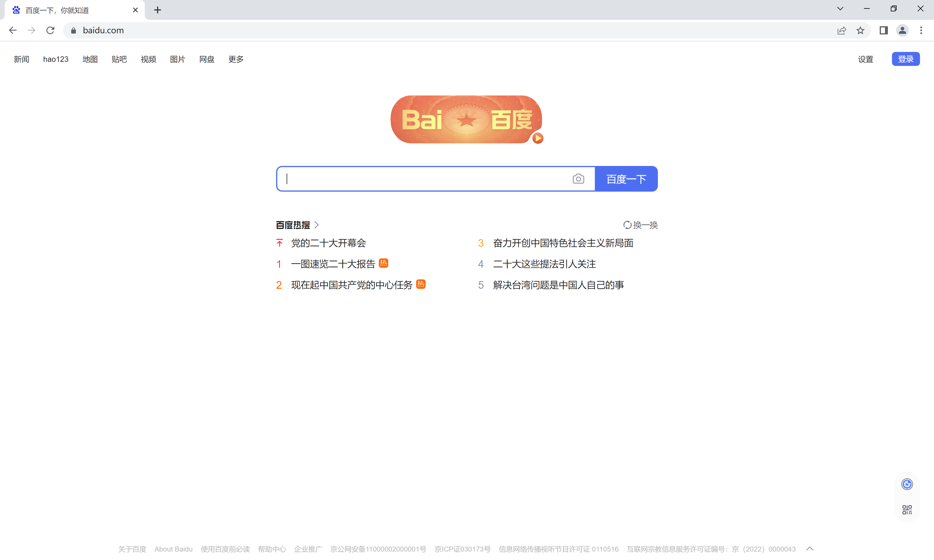Open hot search 现在起中国共产党的中心任务

pyautogui.click(x=352, y=285)
